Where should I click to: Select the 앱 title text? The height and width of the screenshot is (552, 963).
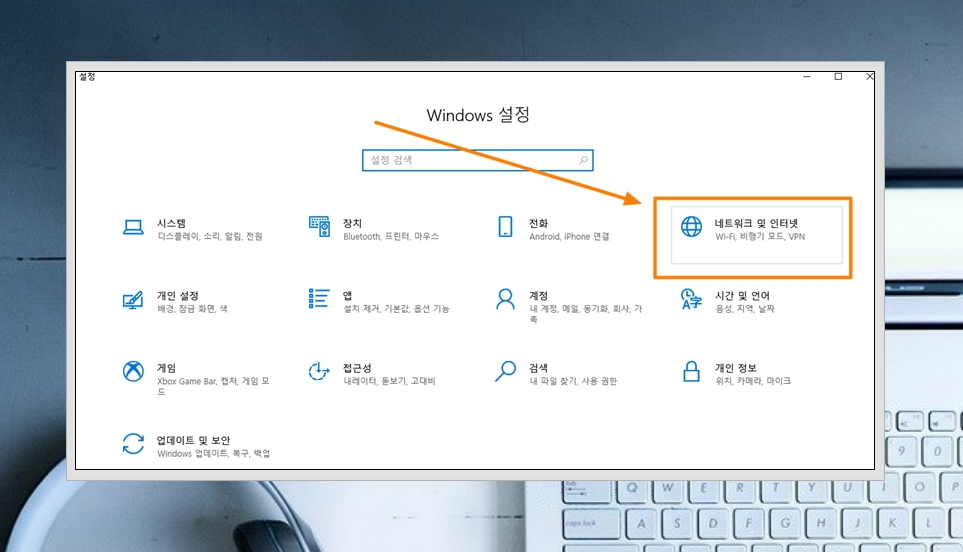click(348, 296)
